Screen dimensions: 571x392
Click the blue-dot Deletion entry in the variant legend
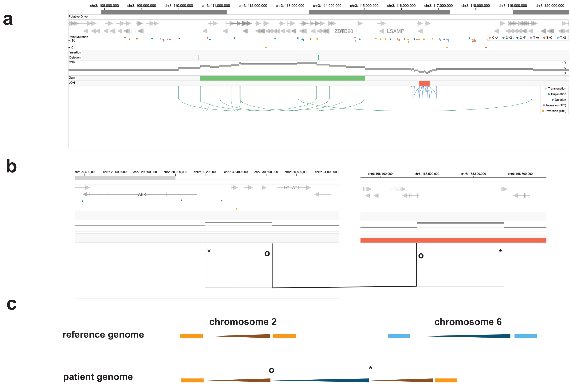point(559,100)
